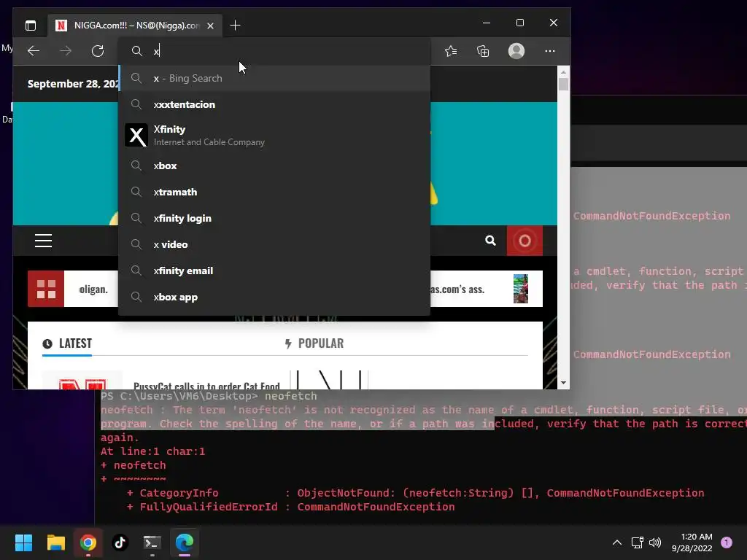Open the notification badge in taskbar

[727, 542]
